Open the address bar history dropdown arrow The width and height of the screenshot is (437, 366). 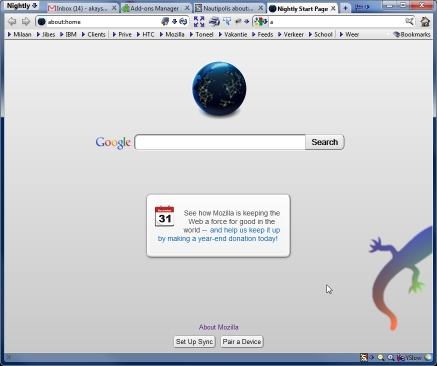point(174,22)
